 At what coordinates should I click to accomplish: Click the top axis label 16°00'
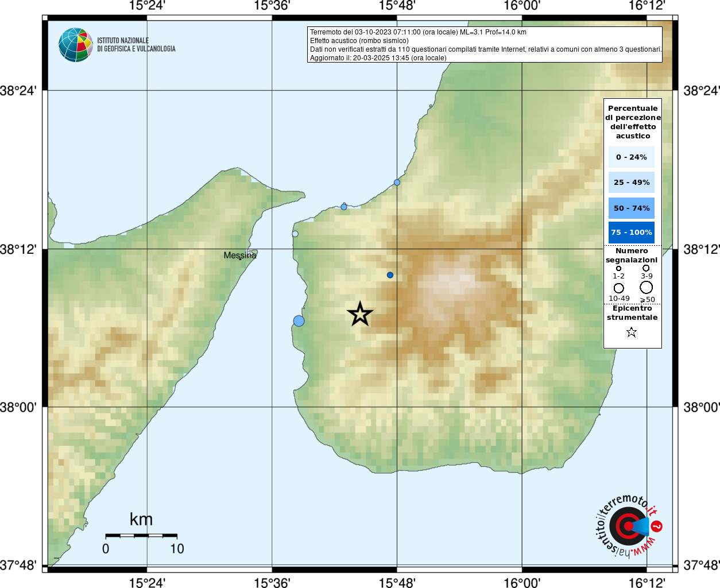[x=522, y=6]
